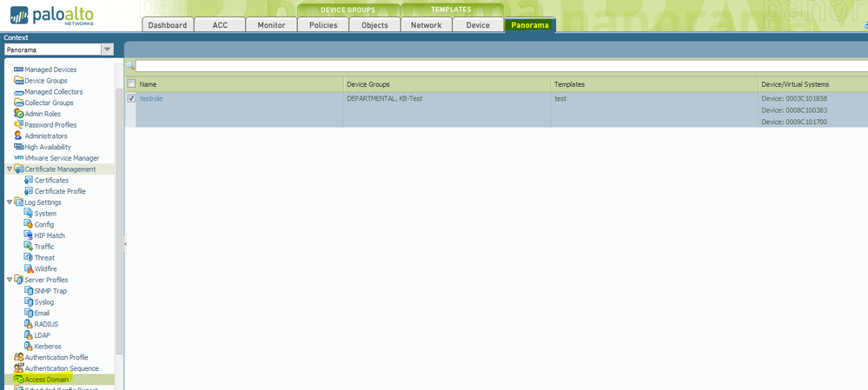The height and width of the screenshot is (390, 868).
Task: Click the Certificate Profile icon
Action: [28, 191]
